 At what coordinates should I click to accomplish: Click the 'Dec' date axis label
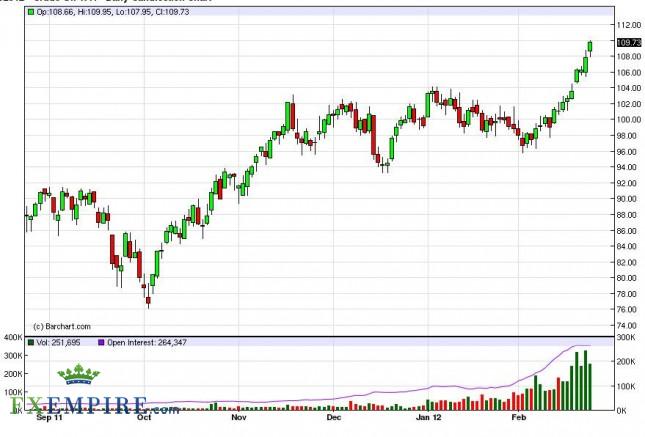[334, 418]
